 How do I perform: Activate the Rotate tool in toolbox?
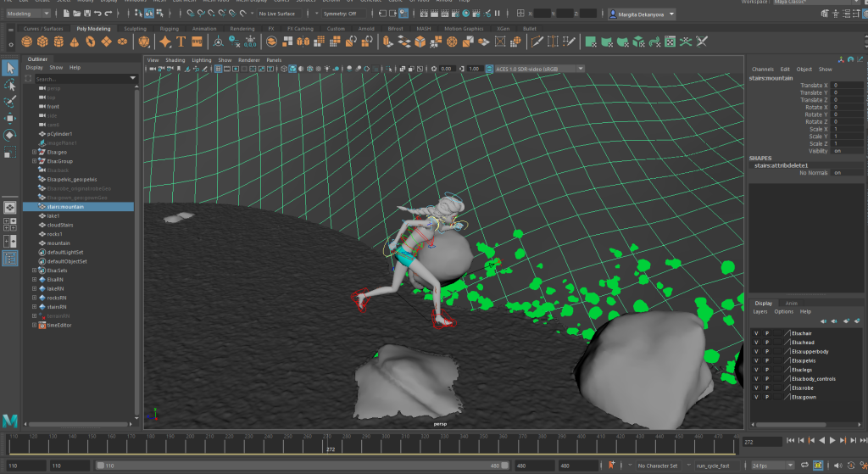10,135
